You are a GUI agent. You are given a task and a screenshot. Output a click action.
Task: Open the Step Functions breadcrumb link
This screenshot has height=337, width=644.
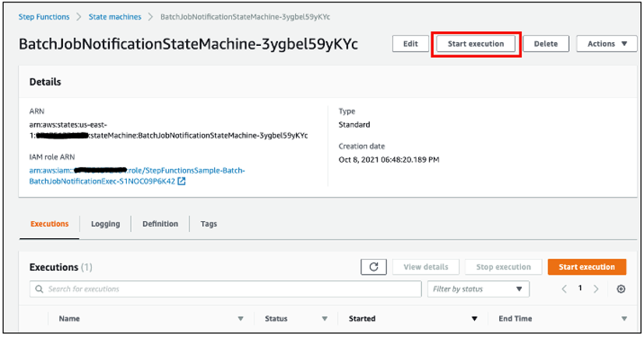44,17
